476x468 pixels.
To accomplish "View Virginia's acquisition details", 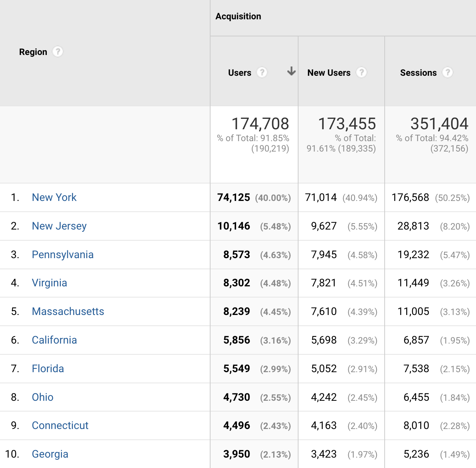I will click(x=49, y=283).
